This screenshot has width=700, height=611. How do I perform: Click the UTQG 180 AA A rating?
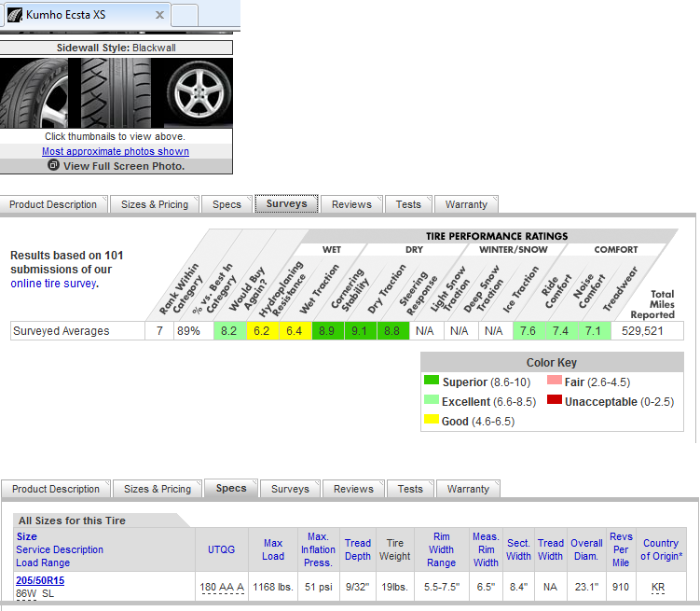222,587
